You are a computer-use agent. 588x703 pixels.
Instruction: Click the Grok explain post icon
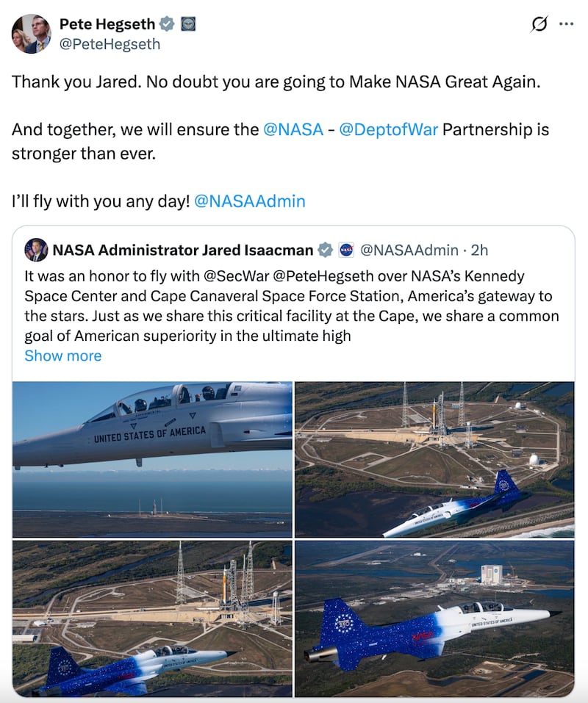[539, 24]
